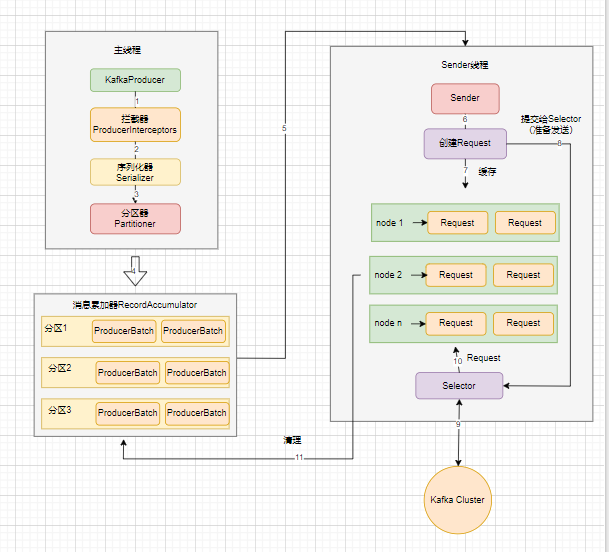This screenshot has width=609, height=552.
Task: Select the Kafka Cluster circle
Action: pos(458,500)
